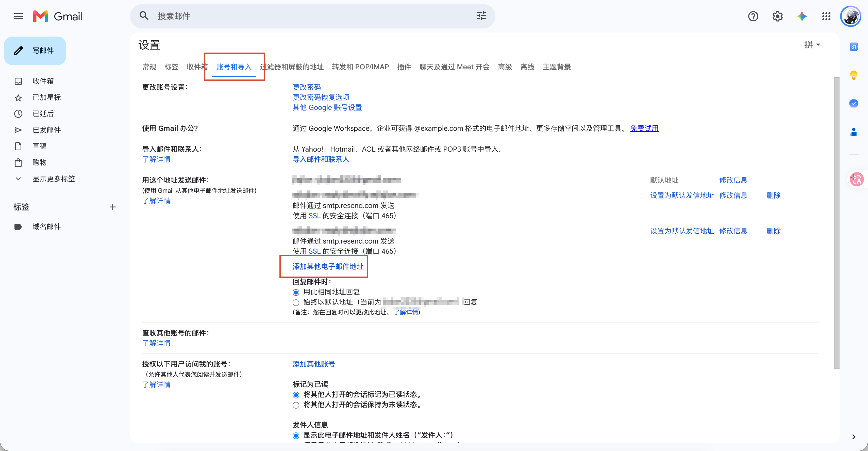Click 添加其他电子邮件地址 link
Image resolution: width=868 pixels, height=451 pixels.
click(x=327, y=266)
